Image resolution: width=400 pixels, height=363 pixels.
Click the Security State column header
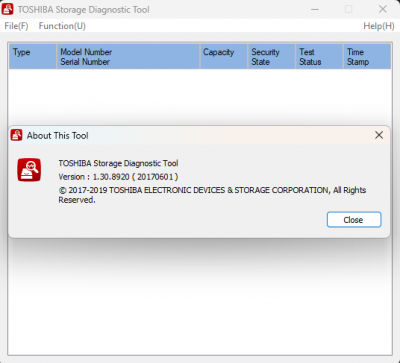tap(272, 57)
